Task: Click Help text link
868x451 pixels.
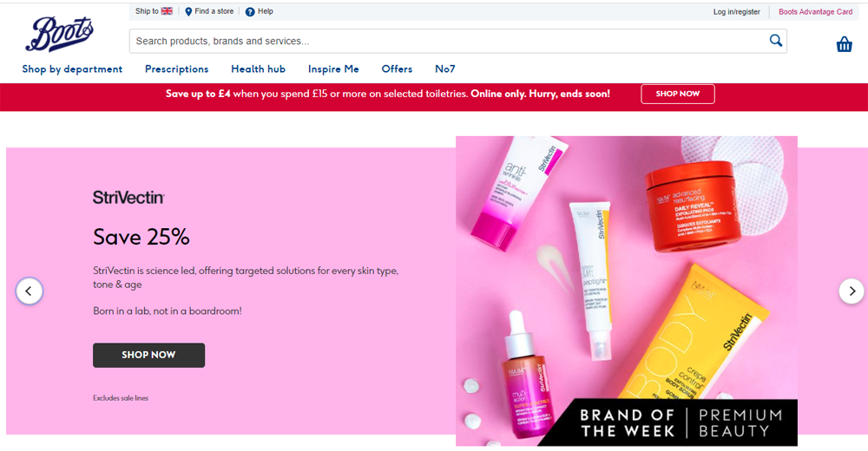Action: tap(265, 11)
